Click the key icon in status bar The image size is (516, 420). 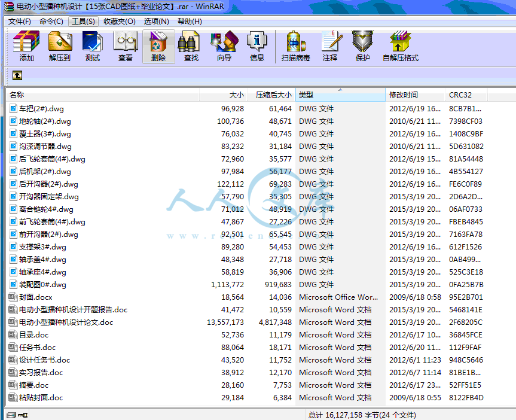point(23,415)
